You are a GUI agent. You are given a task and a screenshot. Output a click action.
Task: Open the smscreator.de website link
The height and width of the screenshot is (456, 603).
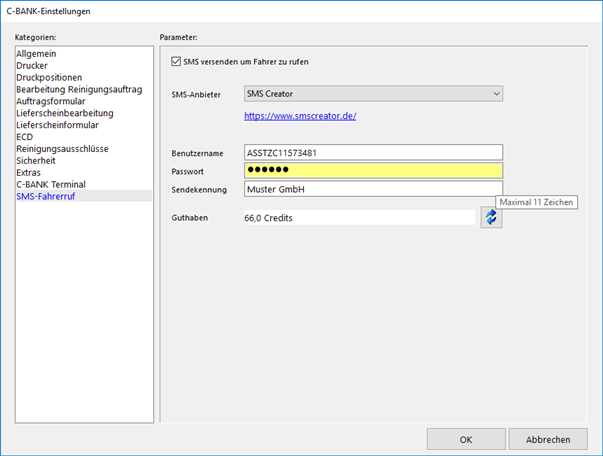pos(301,116)
